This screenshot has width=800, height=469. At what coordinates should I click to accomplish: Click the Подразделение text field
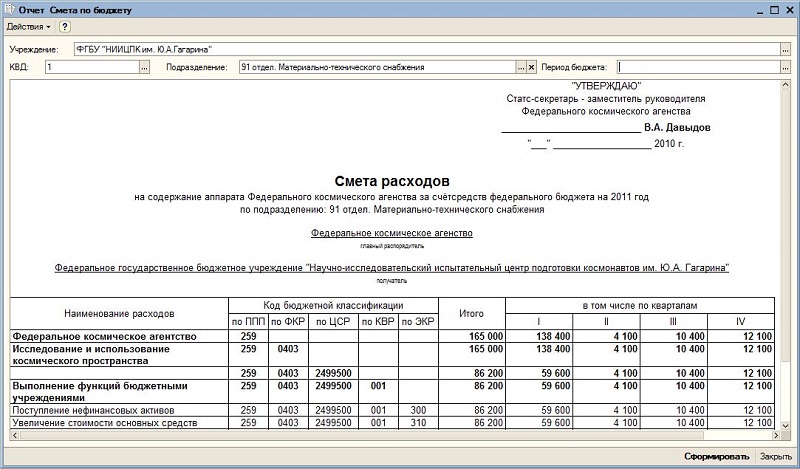point(375,67)
